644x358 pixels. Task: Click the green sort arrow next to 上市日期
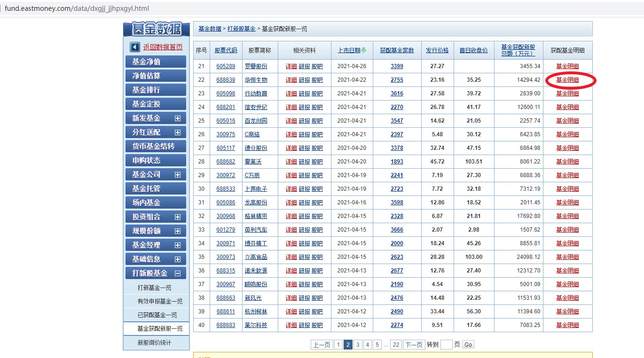[363, 50]
